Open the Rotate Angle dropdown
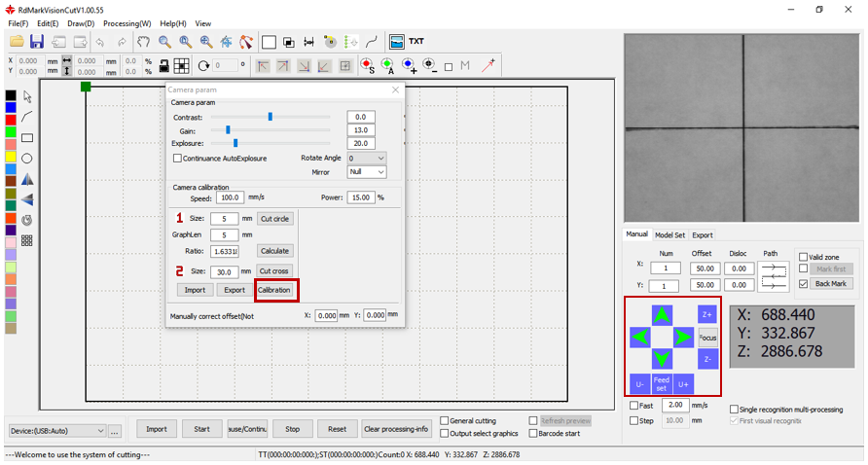This screenshot has width=868, height=465. (x=367, y=158)
